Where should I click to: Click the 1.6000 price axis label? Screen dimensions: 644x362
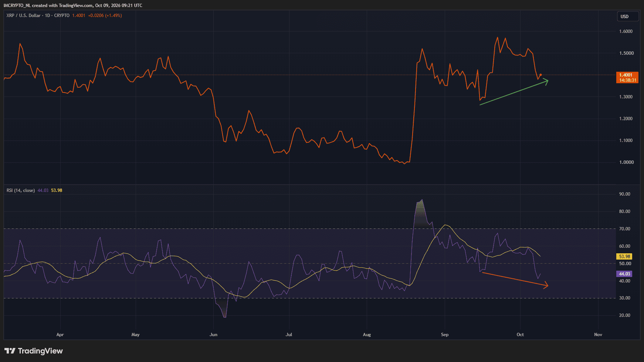(626, 31)
